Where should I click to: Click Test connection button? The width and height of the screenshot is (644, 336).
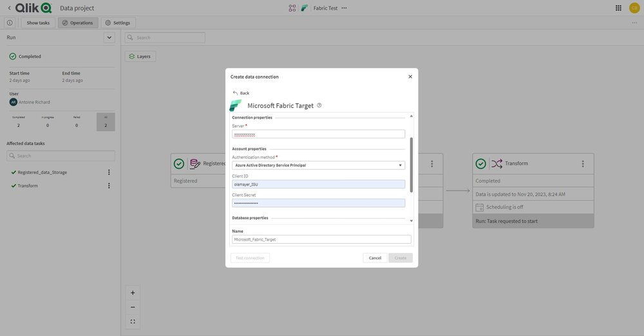click(x=250, y=258)
